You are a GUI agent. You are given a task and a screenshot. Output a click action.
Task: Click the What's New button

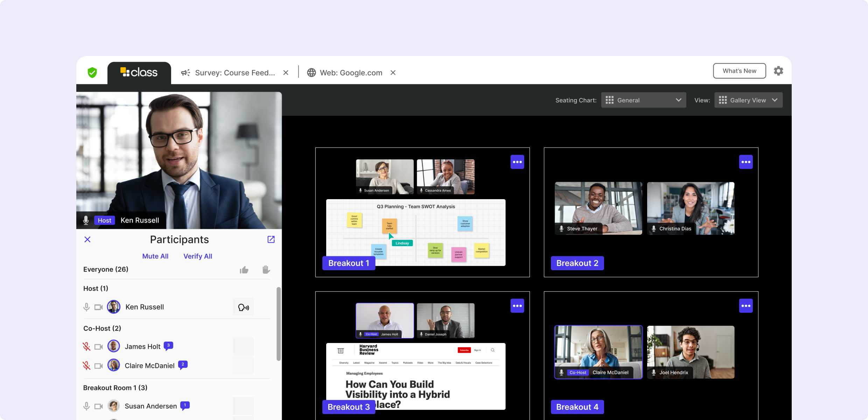[739, 71]
